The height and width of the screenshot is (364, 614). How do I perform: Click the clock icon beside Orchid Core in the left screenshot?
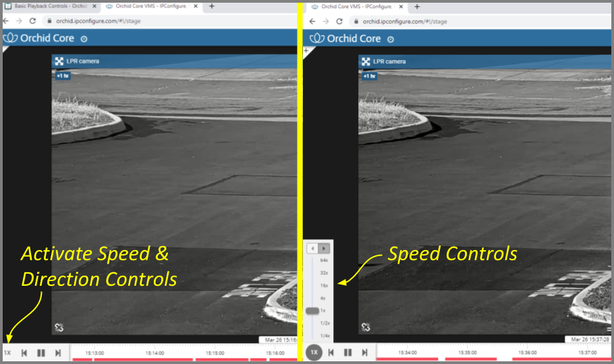coord(84,38)
